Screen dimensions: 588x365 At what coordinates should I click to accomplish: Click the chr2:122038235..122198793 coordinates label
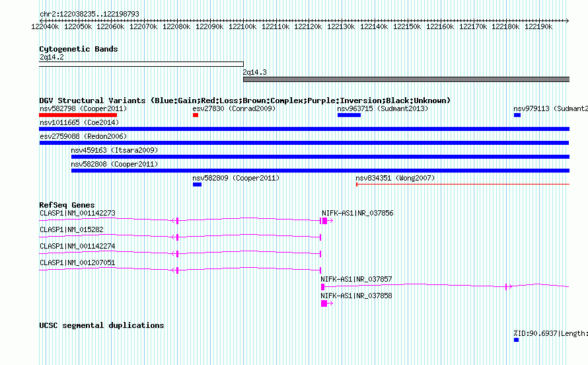[89, 14]
